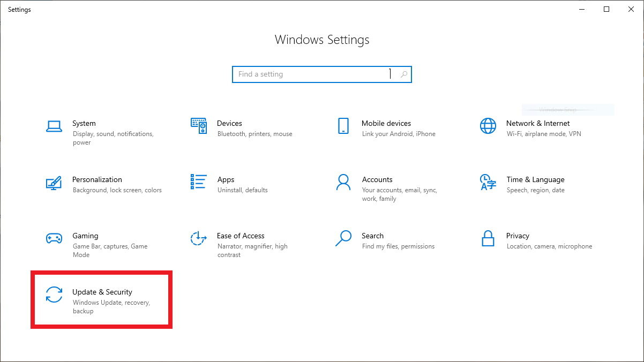Click the Apps list icon
Image resolution: width=644 pixels, height=362 pixels.
[199, 182]
